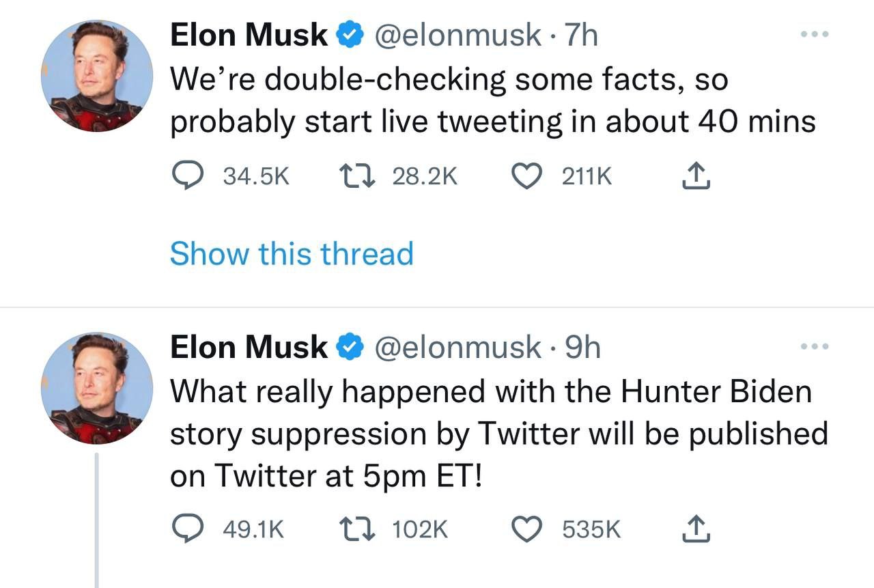Like the Hunter Biden story tweet
This screenshot has height=588, width=874.
coord(526,529)
